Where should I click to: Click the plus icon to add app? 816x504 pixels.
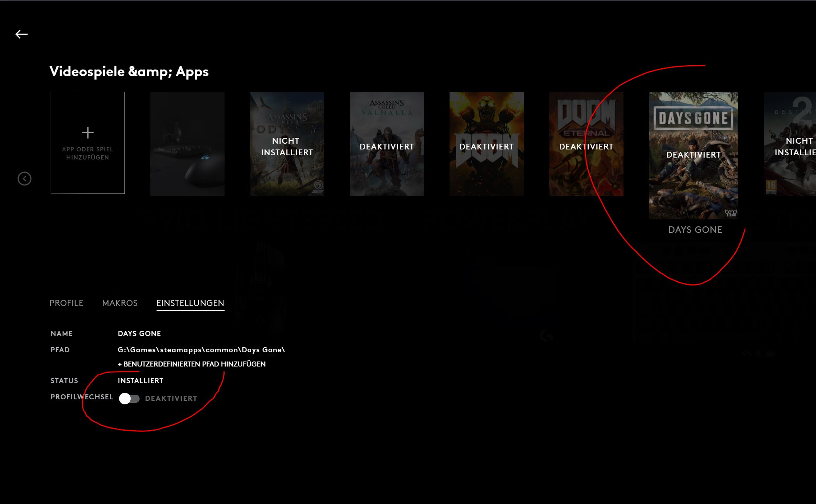point(88,133)
